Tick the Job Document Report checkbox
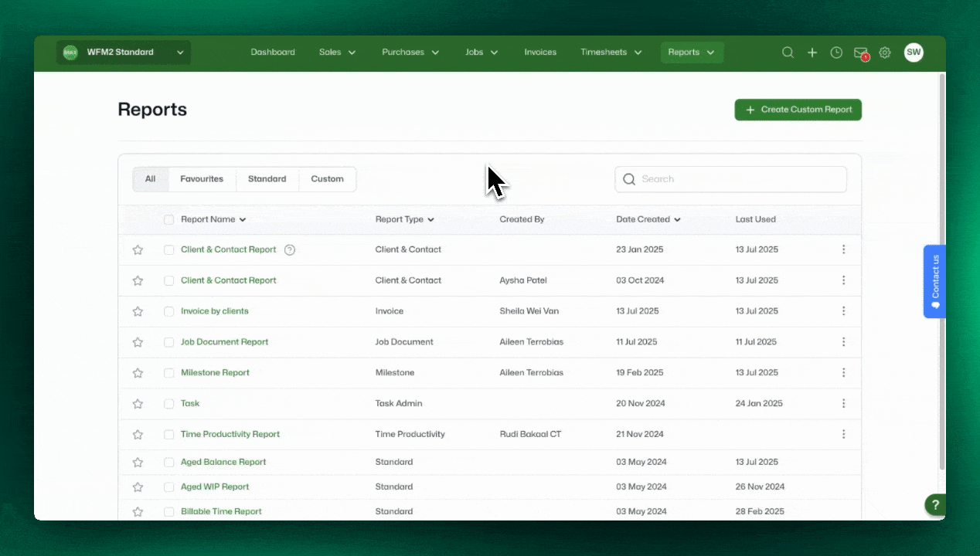 pyautogui.click(x=169, y=342)
